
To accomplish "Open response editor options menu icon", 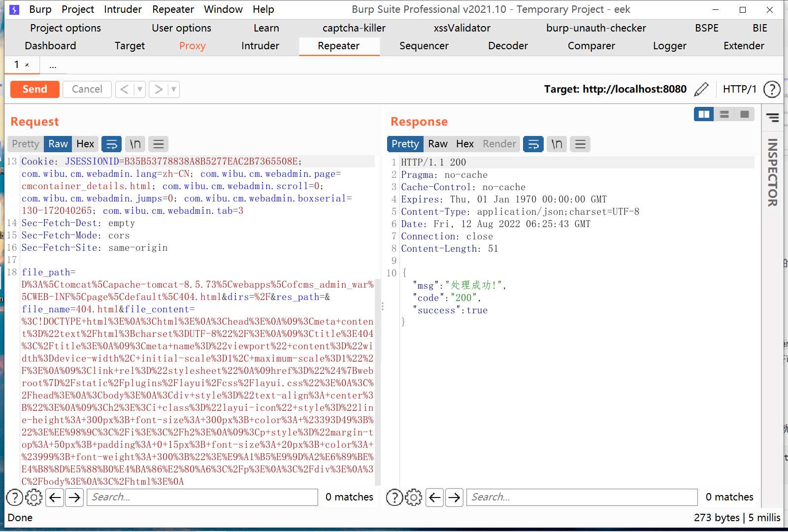I will [580, 144].
